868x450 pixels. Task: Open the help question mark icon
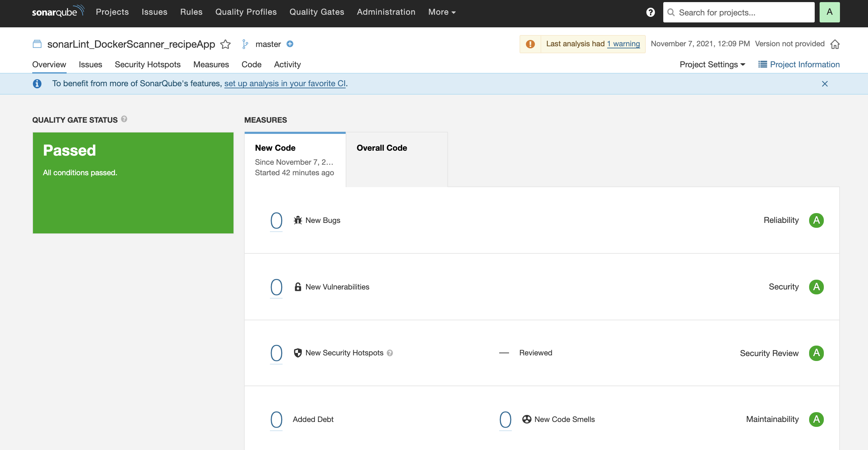tap(650, 12)
